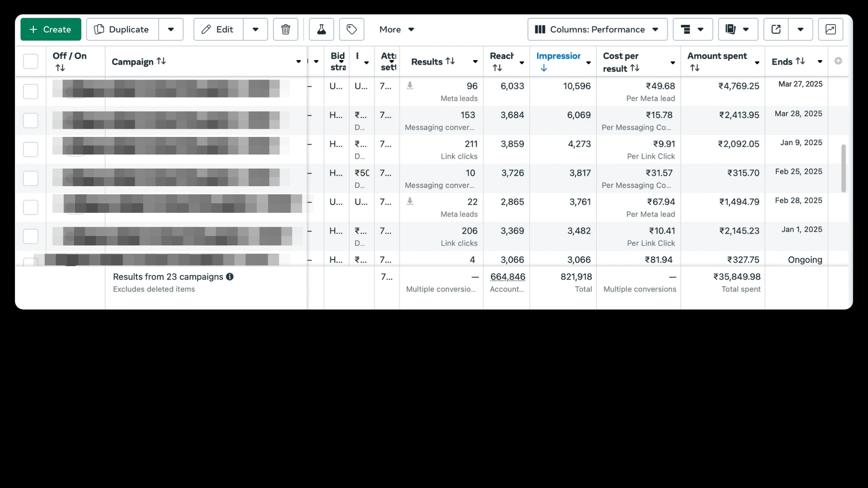Click the green Create button
Screen dimensions: 868x488
click(x=51, y=29)
